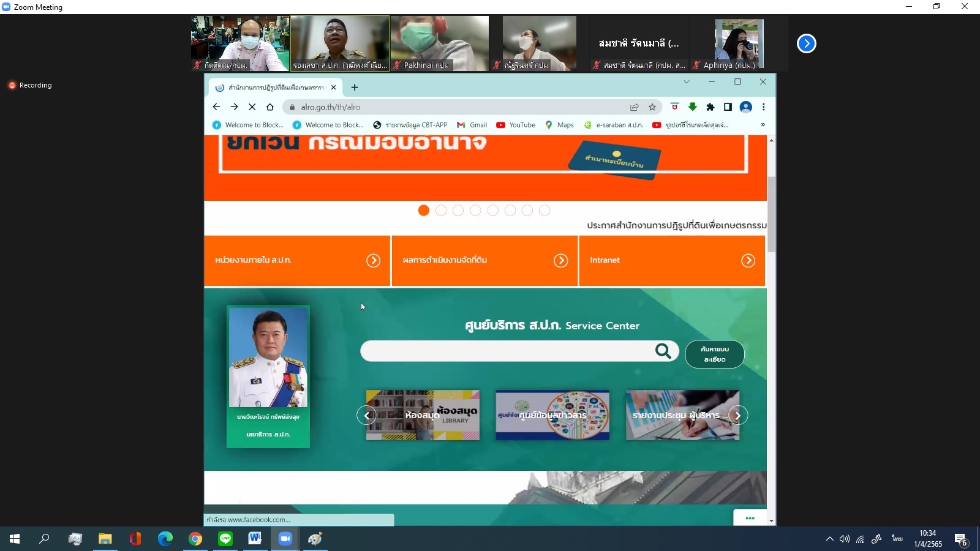980x551 pixels.
Task: Open Windows taskbar search
Action: 44,539
